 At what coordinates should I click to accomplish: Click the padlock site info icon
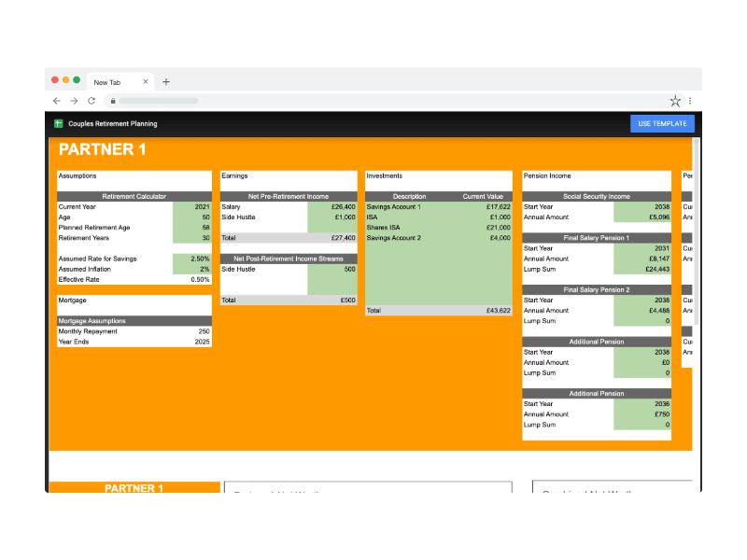click(113, 101)
